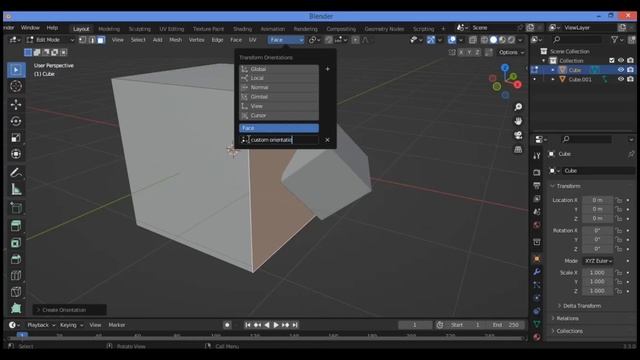Add new orientation with plus button
640x360 pixels.
(327, 69)
